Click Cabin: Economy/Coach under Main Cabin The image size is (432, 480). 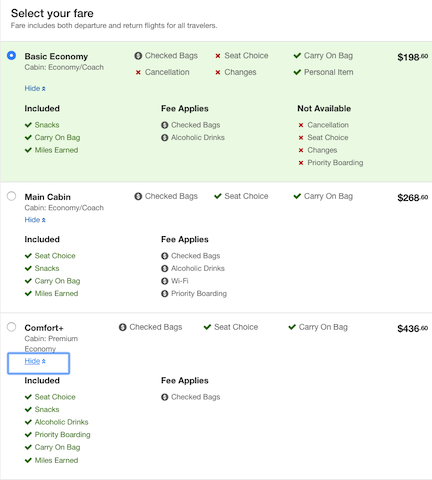point(64,208)
